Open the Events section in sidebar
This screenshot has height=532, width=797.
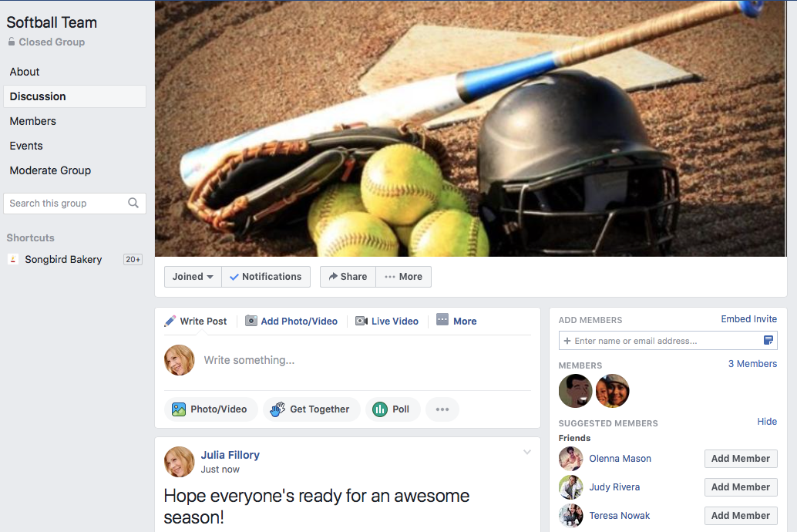pos(26,146)
